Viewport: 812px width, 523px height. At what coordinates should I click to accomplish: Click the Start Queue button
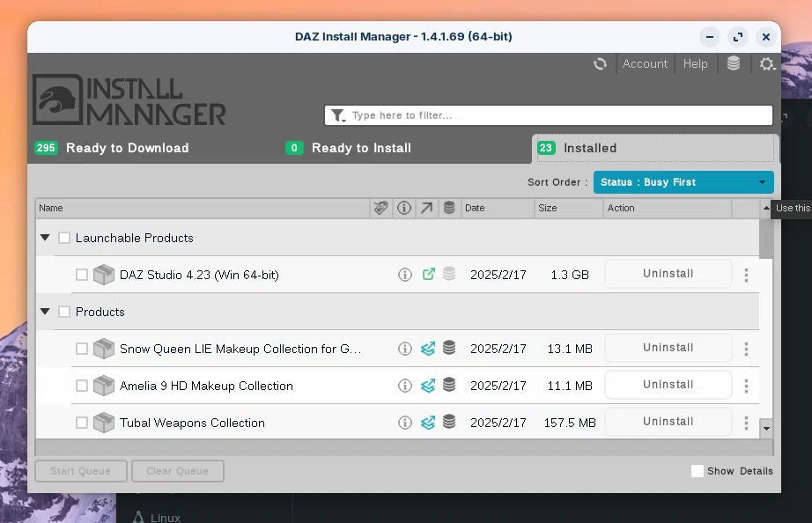[x=81, y=471]
